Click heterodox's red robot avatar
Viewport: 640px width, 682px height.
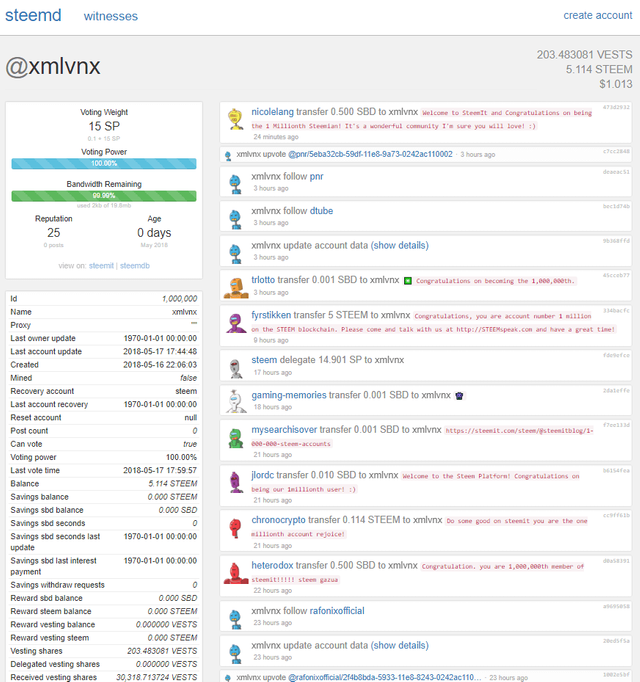point(236,573)
